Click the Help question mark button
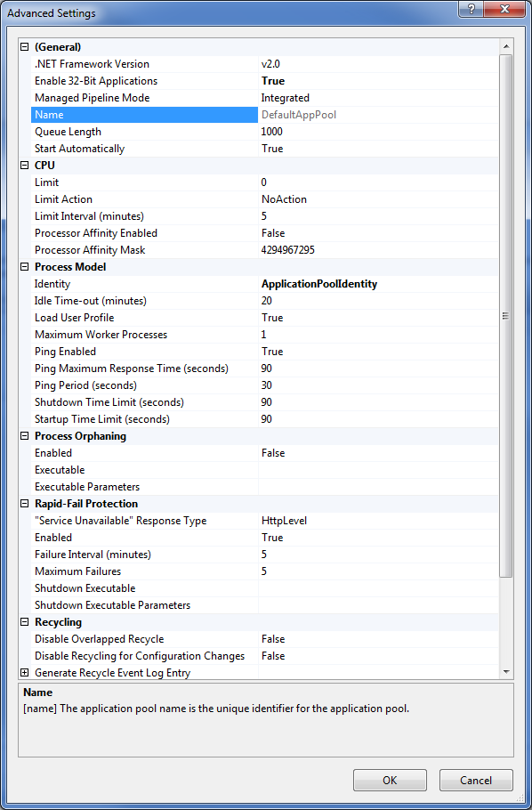This screenshot has height=810, width=532. point(472,10)
